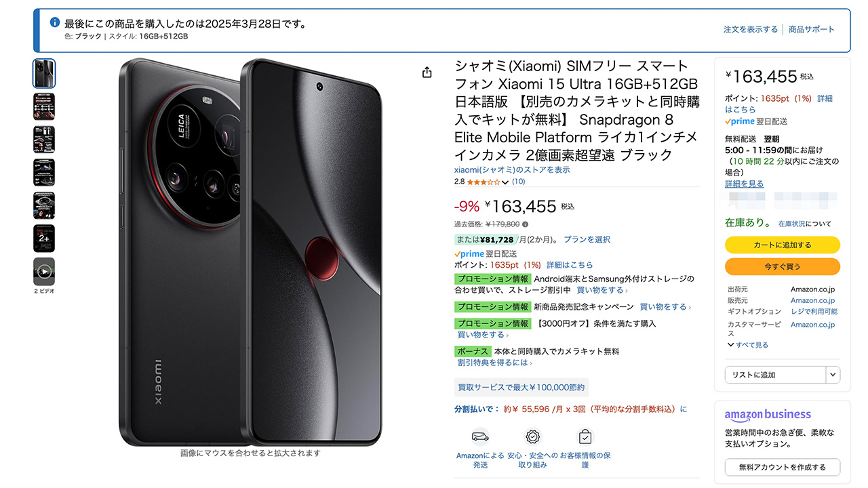Click the share icon above product image
Screen dimensions: 868x488
(427, 73)
